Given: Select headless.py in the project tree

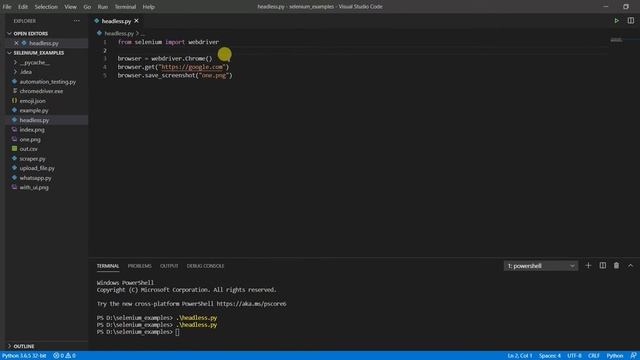Looking at the screenshot, I should point(34,120).
